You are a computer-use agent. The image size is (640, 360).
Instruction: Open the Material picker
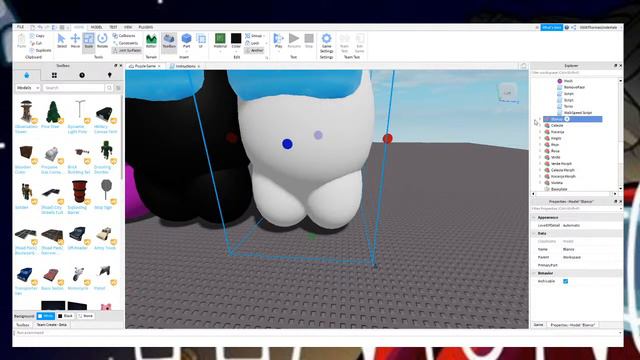pyautogui.click(x=220, y=41)
